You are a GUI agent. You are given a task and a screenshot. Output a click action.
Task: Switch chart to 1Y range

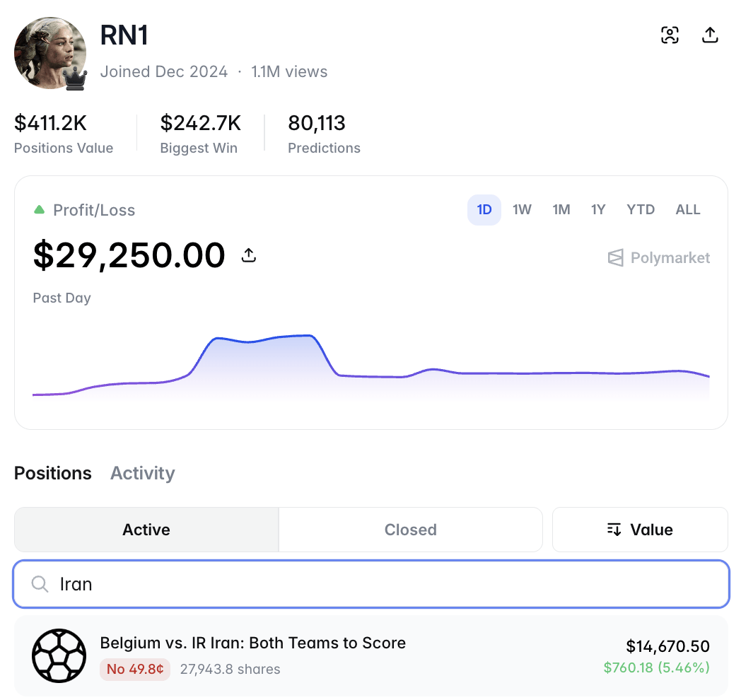tap(597, 209)
